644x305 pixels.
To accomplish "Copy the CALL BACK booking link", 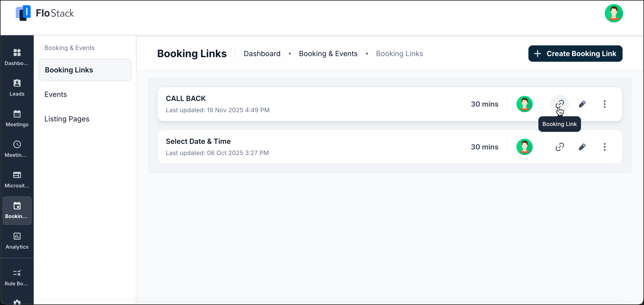I will pyautogui.click(x=560, y=104).
